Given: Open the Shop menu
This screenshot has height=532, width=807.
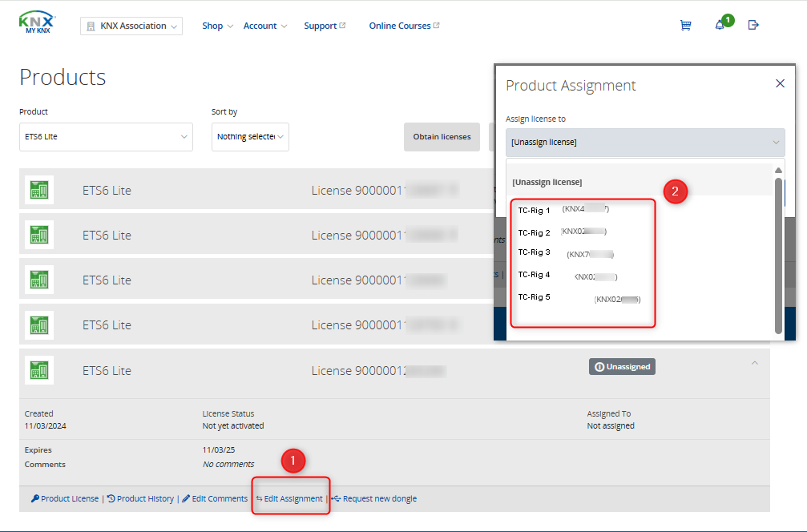Looking at the screenshot, I should click(217, 26).
